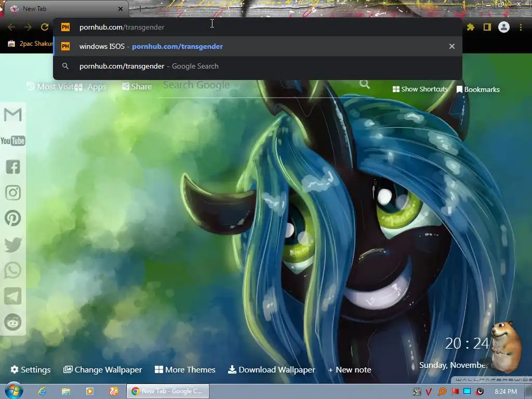Toggle Show Shortcuts
Screen dimensions: 532x399
coord(420,89)
